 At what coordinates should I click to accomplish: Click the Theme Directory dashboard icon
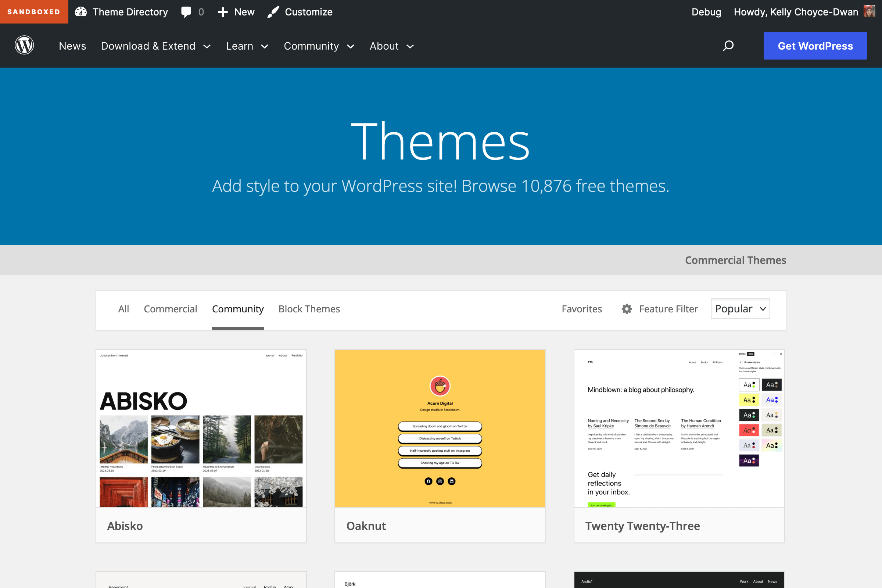tap(81, 12)
